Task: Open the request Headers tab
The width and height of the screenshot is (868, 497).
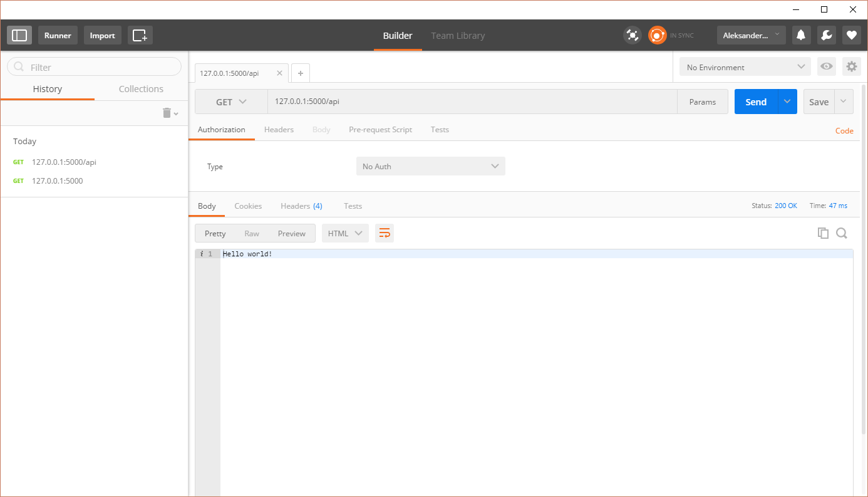Action: pyautogui.click(x=279, y=130)
